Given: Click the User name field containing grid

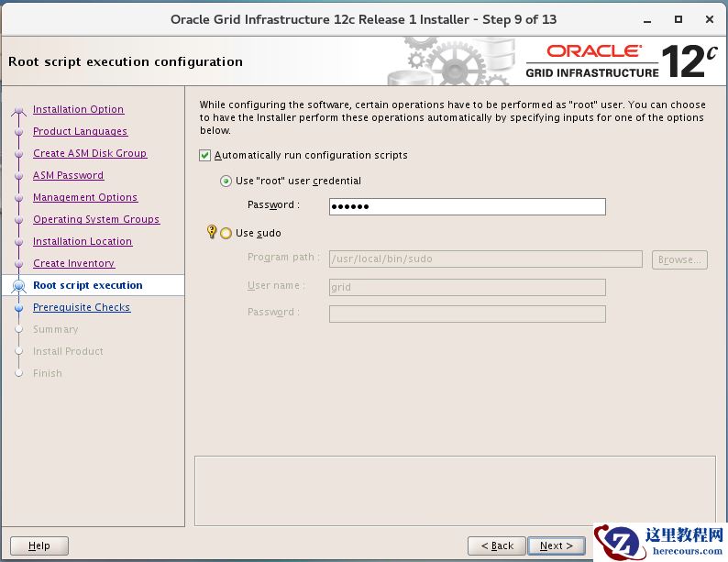Looking at the screenshot, I should point(467,287).
